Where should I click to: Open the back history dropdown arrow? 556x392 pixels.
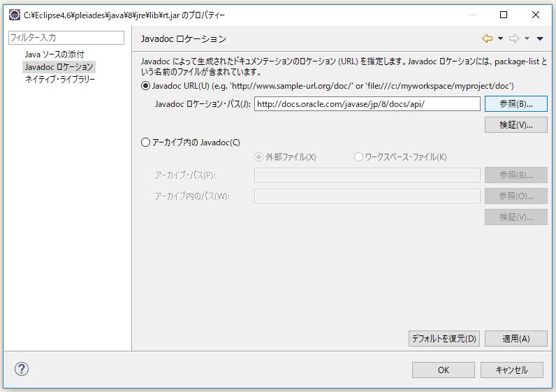click(500, 38)
